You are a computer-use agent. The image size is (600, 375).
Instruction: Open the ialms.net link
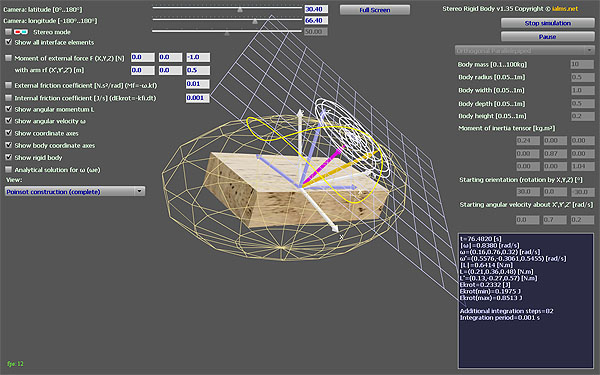(x=565, y=8)
